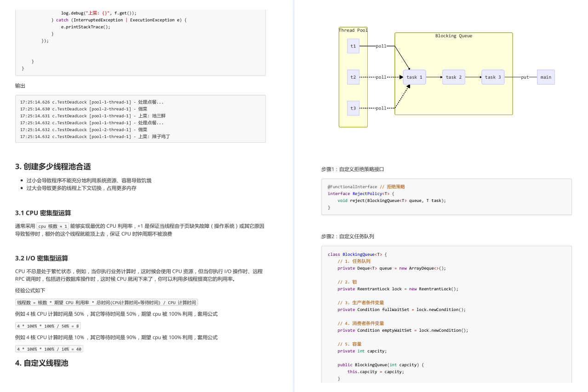Click the t3 node in Thread Pool
Image resolution: width=588 pixels, height=392 pixels.
(x=353, y=108)
